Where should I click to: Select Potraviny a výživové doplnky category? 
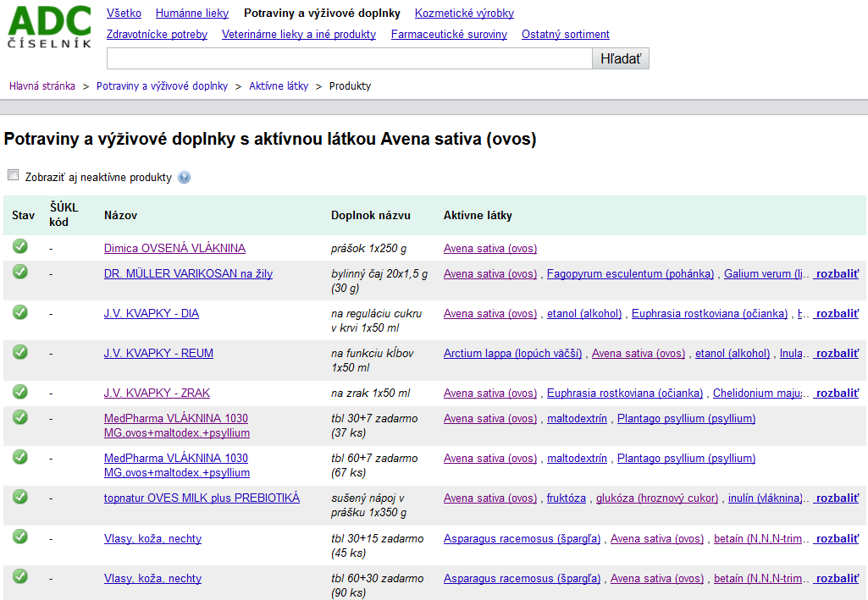coord(322,13)
